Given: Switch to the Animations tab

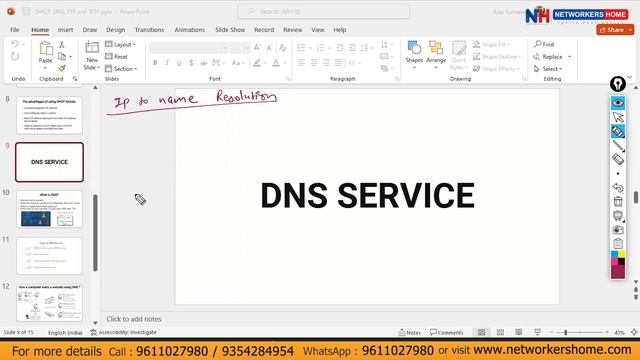Looking at the screenshot, I should (190, 30).
